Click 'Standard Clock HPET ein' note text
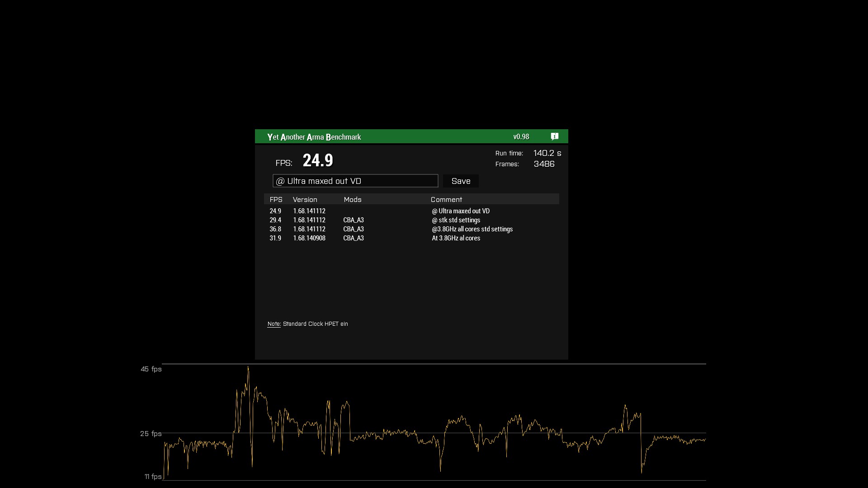The height and width of the screenshot is (488, 868). (316, 324)
